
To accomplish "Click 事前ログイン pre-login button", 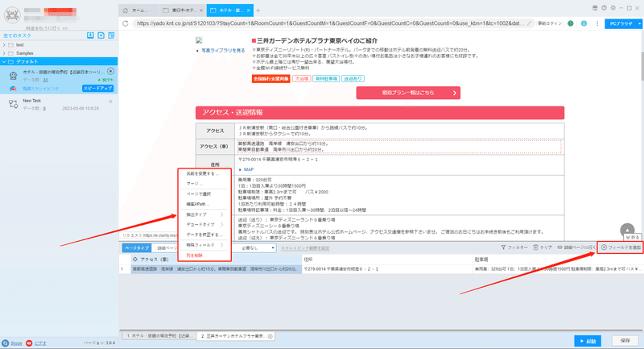I will pos(550,23).
